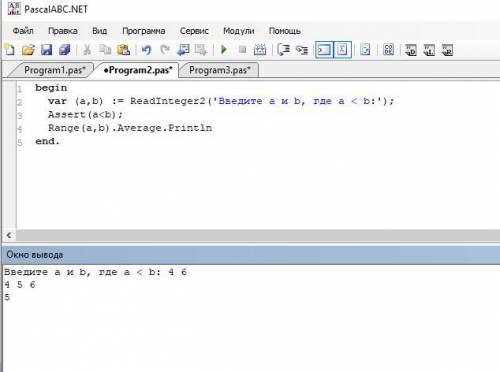Cut selection with scissors icon
The image size is (500, 372).
[87, 50]
